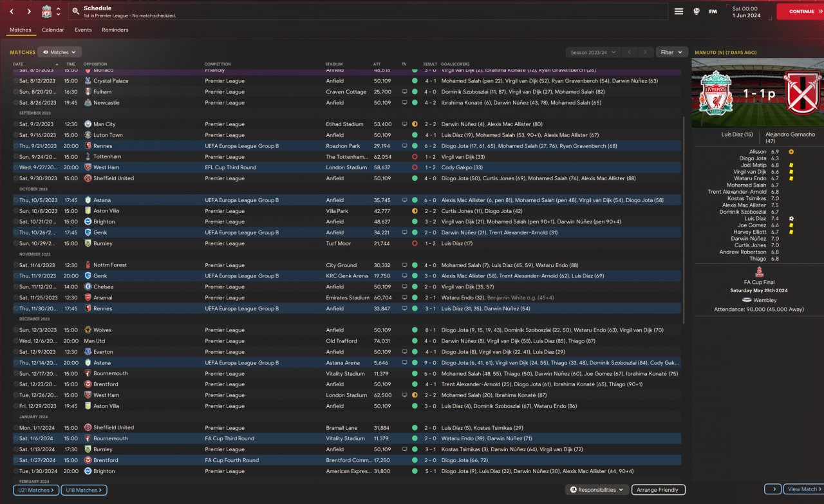Switch to the Matches tab
The width and height of the screenshot is (824, 504).
(21, 30)
